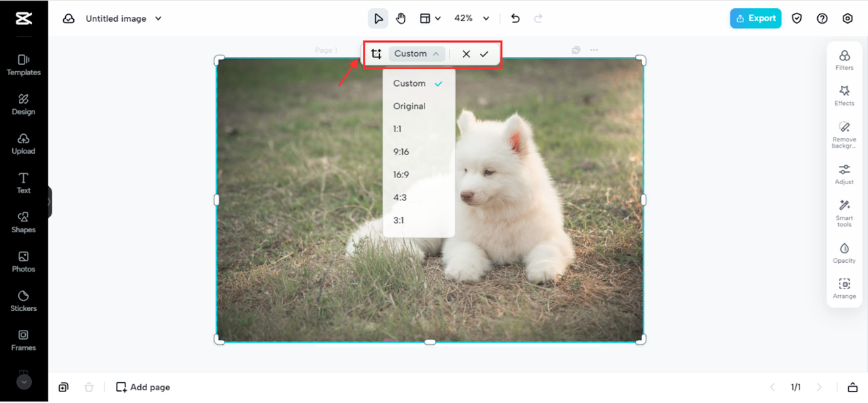Click the right-middle crop edge handle
The height and width of the screenshot is (403, 868).
click(x=644, y=200)
